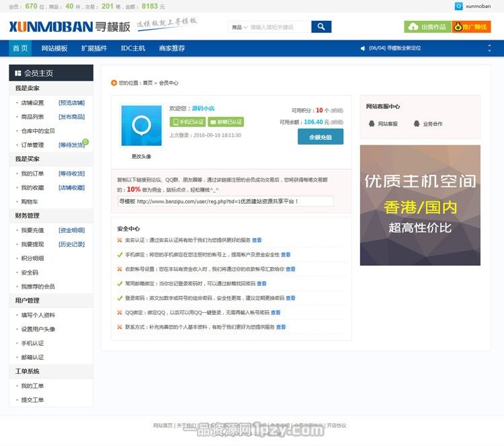Viewport: 504px width, 446px height.
Task: Click the 余额充值 button
Action: point(321,137)
